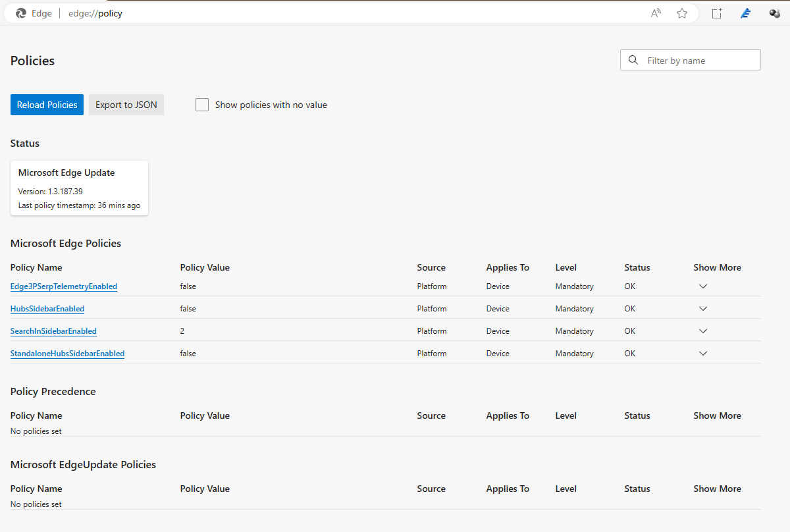
Task: Click Version: 1.3.187.39 text
Action: point(50,192)
